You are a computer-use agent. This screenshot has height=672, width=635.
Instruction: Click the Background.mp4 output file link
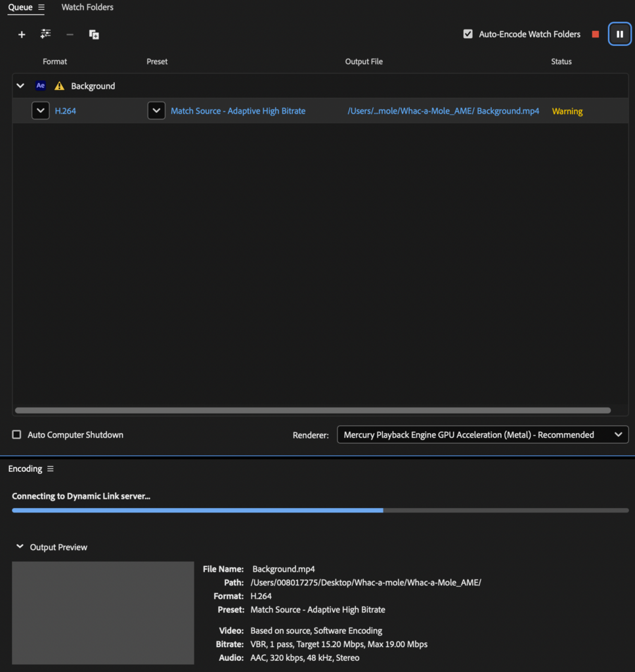pos(443,111)
